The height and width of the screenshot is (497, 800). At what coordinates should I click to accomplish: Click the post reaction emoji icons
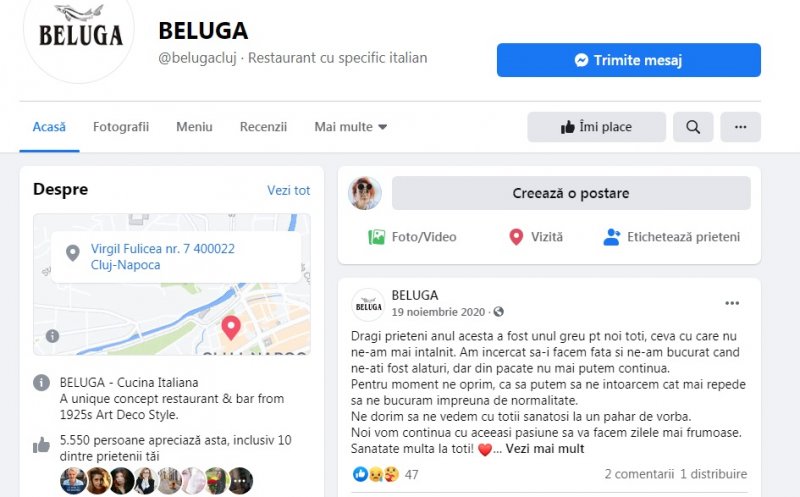376,474
